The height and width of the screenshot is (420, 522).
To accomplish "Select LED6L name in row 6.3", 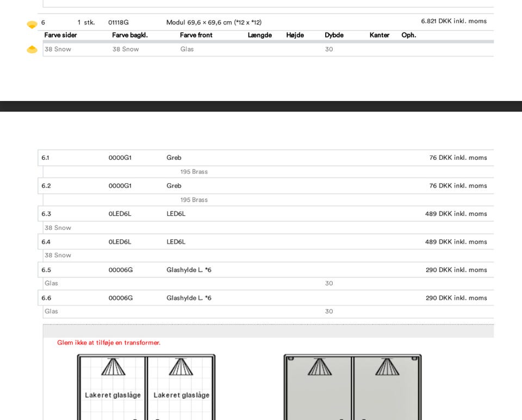I will coord(176,214).
